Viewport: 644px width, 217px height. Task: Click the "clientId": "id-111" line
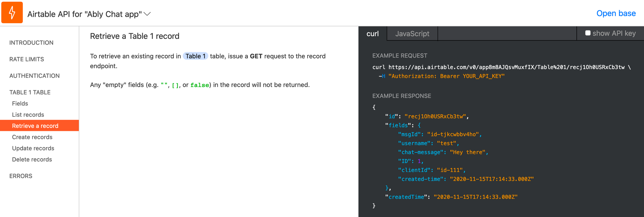point(432,170)
